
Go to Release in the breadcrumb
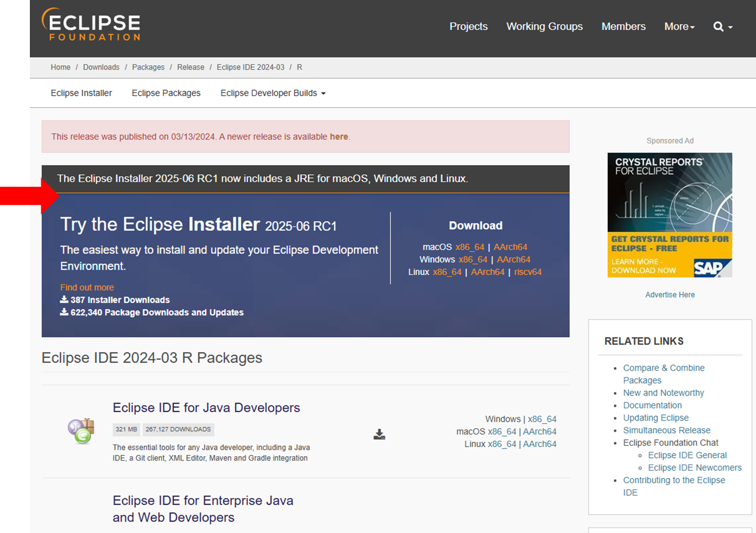[191, 67]
